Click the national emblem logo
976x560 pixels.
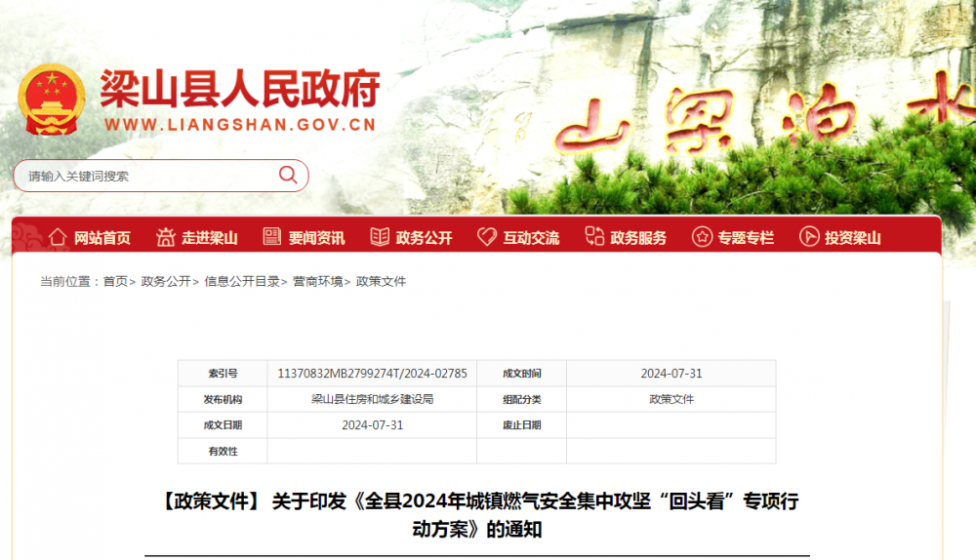point(51,100)
